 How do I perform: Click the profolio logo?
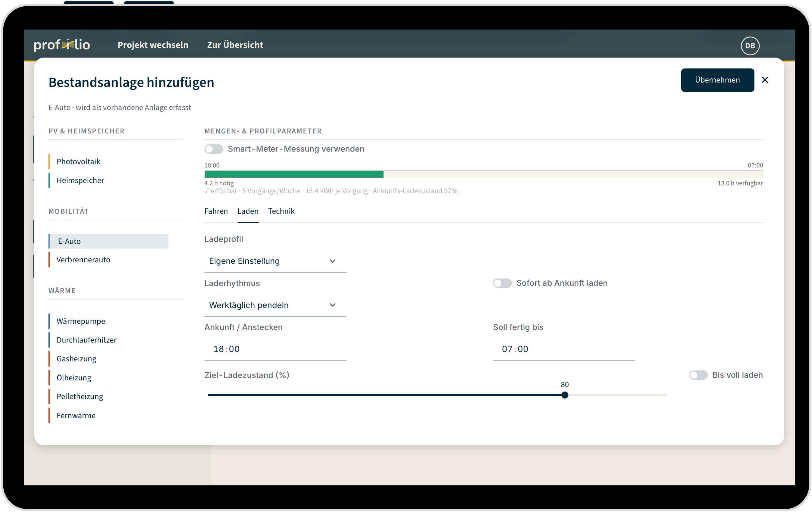coord(62,45)
